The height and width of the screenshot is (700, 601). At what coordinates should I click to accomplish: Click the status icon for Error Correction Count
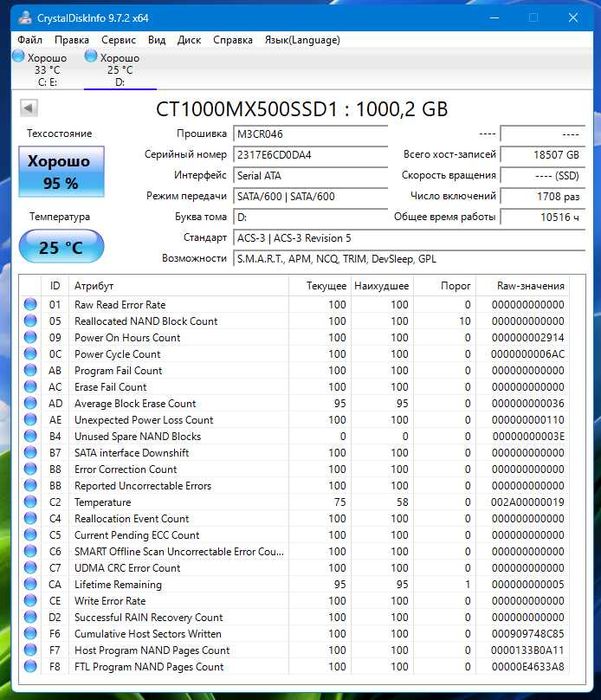[30, 469]
